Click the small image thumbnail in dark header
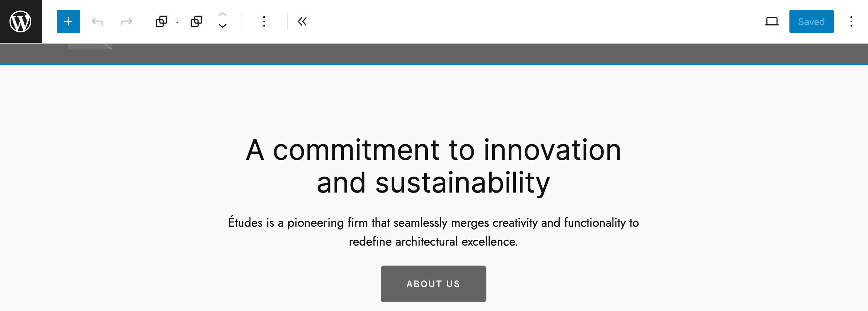Screen dimensions: 868x311 (89, 47)
